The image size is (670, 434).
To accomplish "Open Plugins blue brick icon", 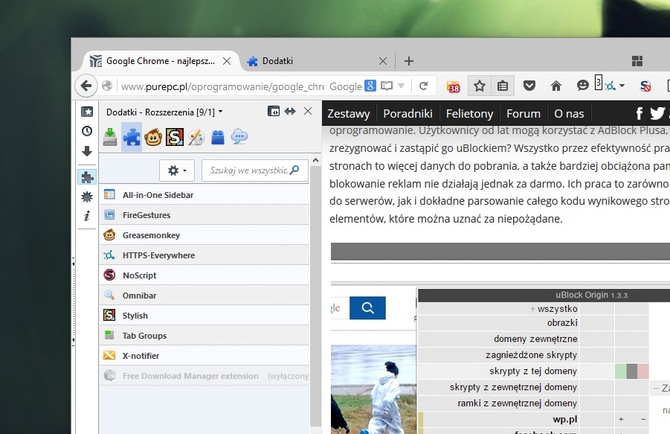I will (x=218, y=137).
